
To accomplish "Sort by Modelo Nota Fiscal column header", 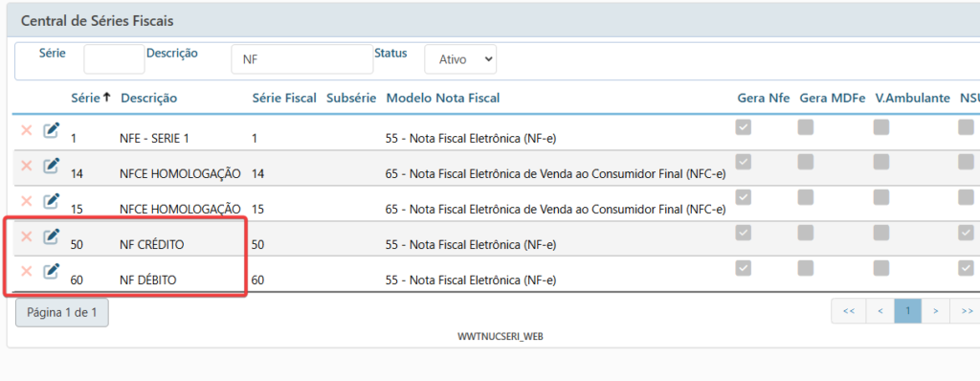I will pos(443,98).
